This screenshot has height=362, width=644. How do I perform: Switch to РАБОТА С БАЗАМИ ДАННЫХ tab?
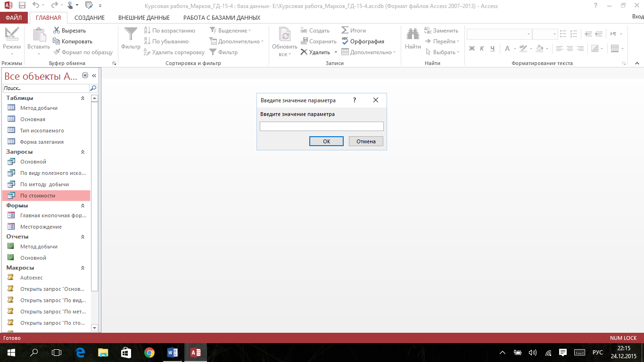point(222,17)
